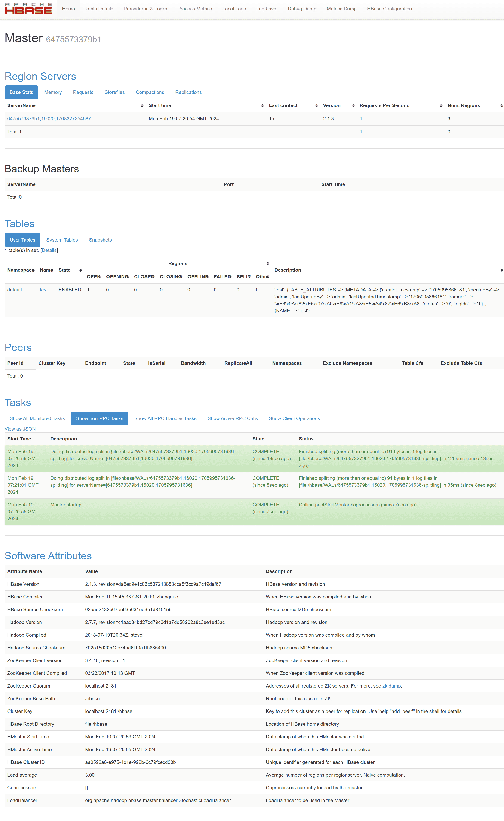The image size is (504, 821).
Task: Click the Details link in Tables section
Action: [x=49, y=250]
